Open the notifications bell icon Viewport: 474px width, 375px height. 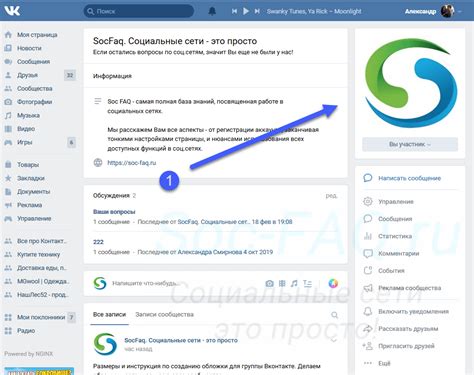[212, 11]
